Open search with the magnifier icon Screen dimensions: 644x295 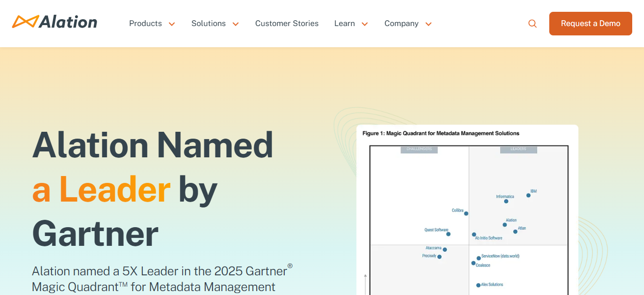click(x=533, y=24)
